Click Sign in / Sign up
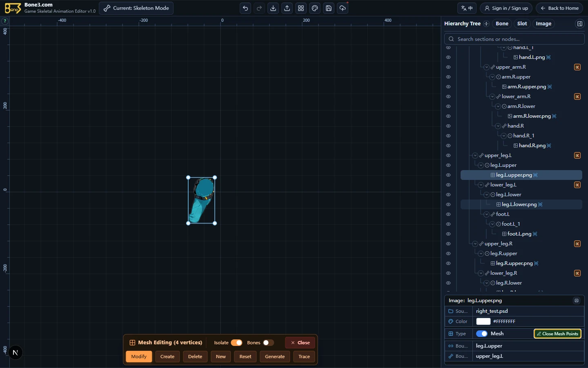This screenshot has width=588, height=368. [x=506, y=8]
